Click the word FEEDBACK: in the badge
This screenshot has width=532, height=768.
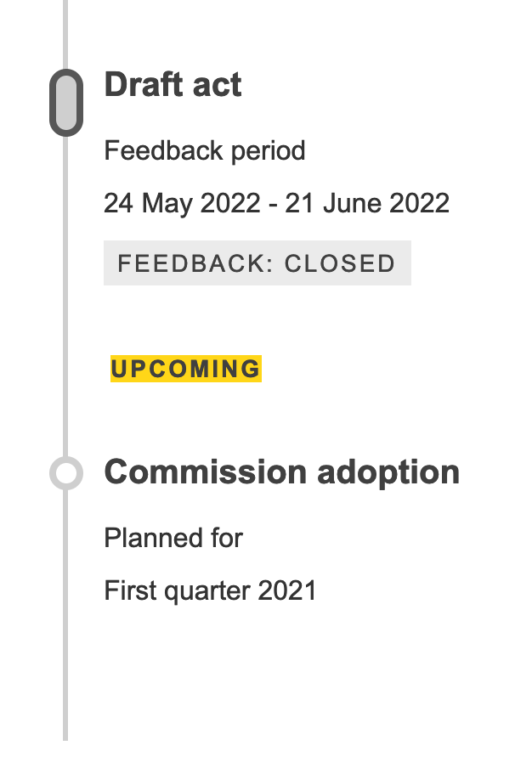(192, 263)
